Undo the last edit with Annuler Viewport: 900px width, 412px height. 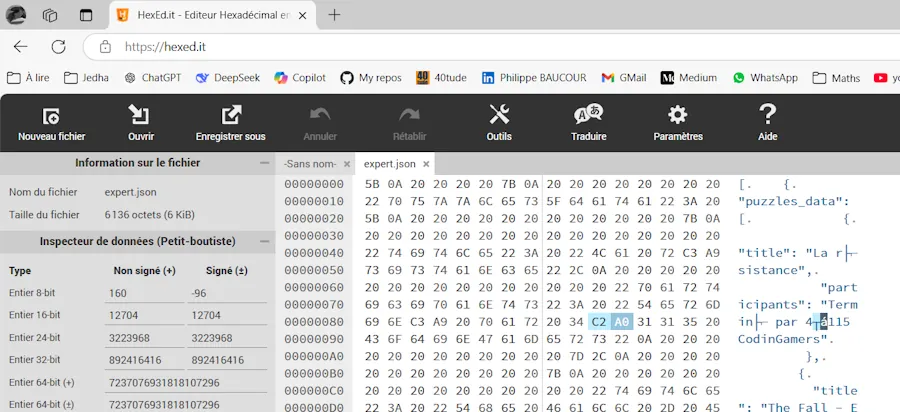pos(320,123)
